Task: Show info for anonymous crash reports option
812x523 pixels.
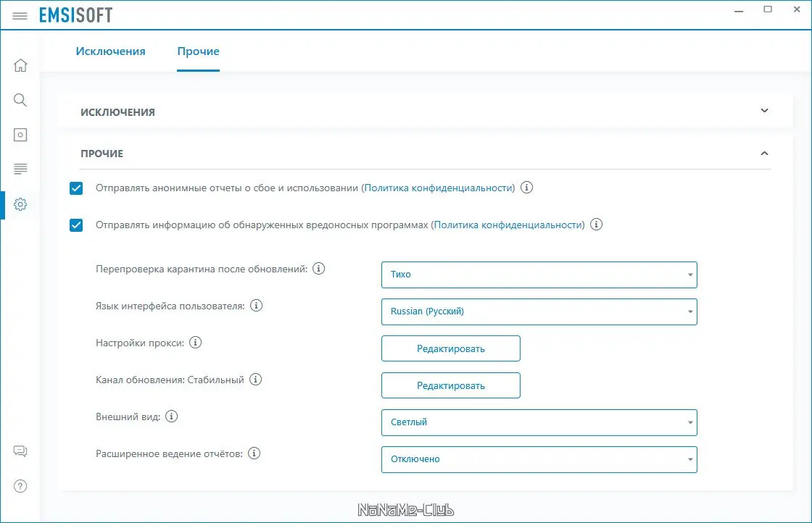Action: 526,188
